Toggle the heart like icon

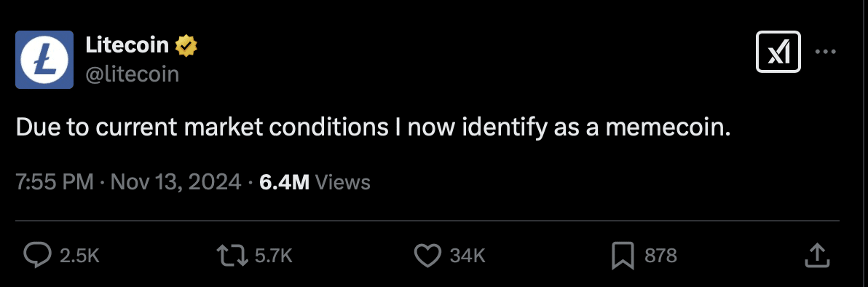click(x=427, y=256)
